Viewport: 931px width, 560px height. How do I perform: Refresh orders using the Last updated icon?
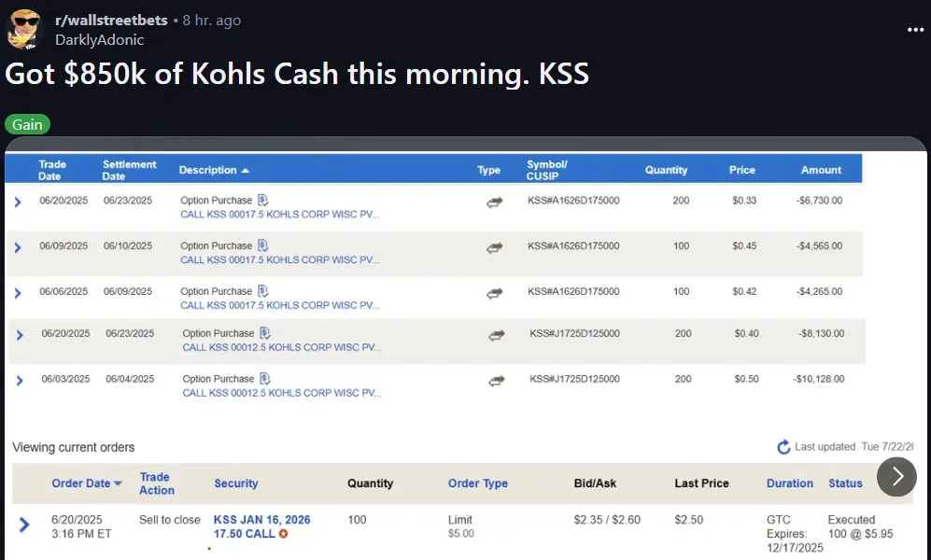click(x=783, y=447)
